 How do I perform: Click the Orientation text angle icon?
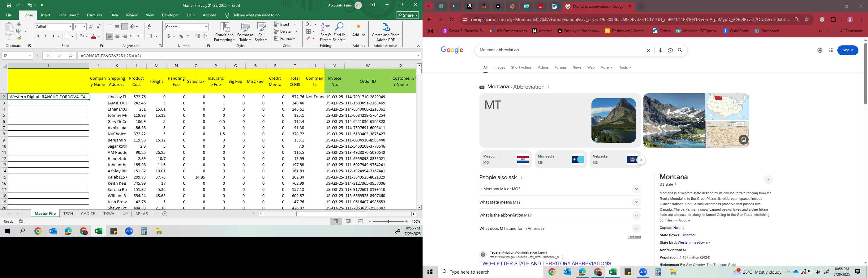(133, 27)
